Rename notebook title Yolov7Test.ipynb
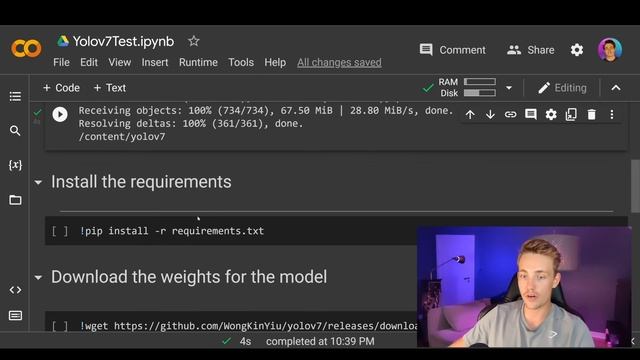This screenshot has width=640, height=360. (x=123, y=41)
